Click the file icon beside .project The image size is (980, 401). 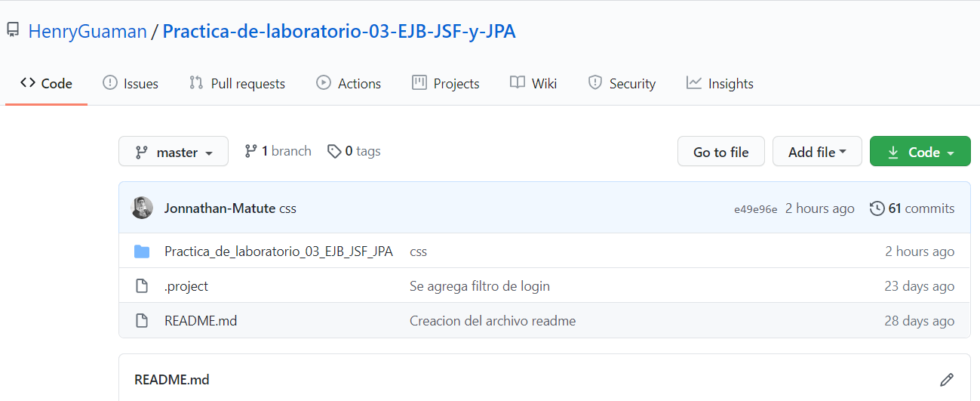tap(141, 286)
